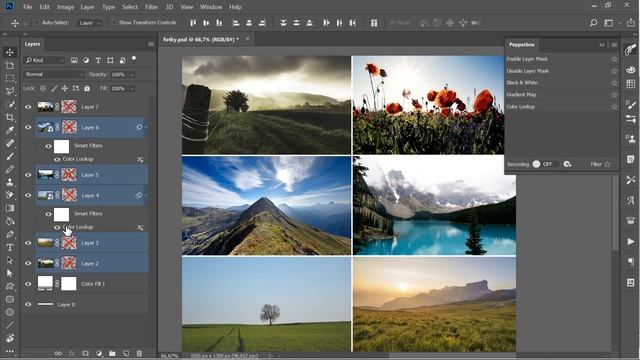
Task: Filter layers by type layer icon
Action: [x=98, y=60]
